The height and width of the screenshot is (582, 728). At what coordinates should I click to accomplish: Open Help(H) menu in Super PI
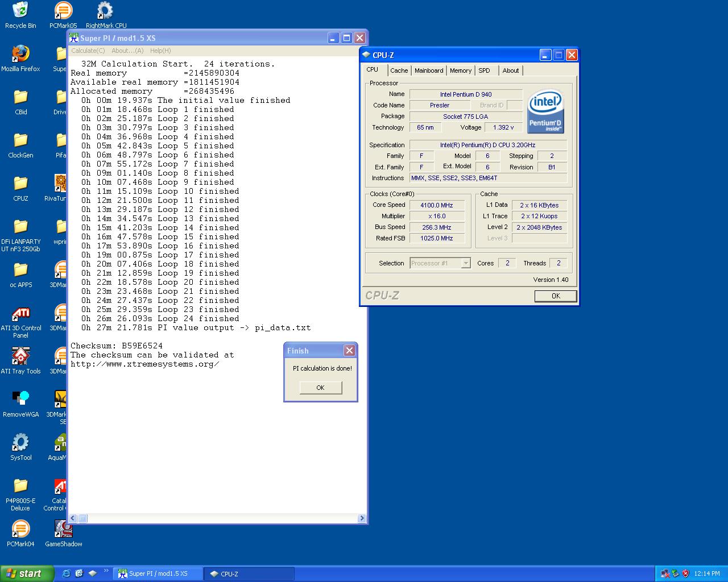pos(160,51)
